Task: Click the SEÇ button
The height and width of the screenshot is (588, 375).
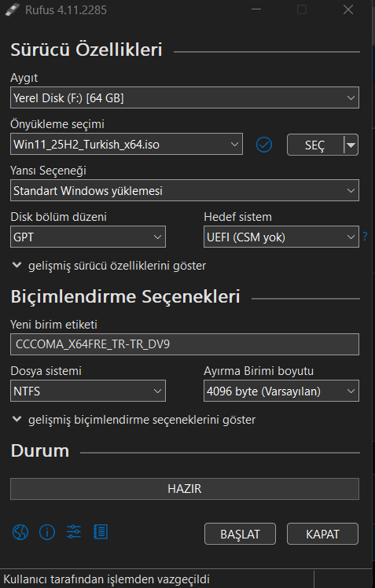Action: tap(315, 145)
